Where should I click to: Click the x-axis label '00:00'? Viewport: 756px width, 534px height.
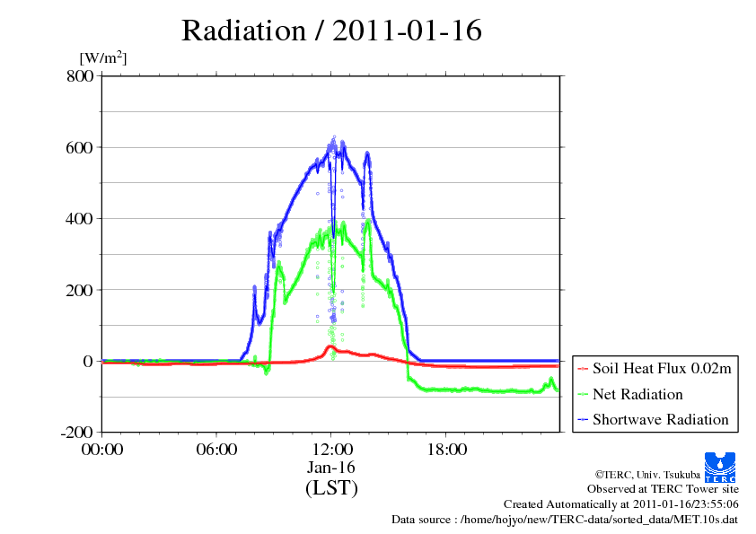click(x=102, y=450)
